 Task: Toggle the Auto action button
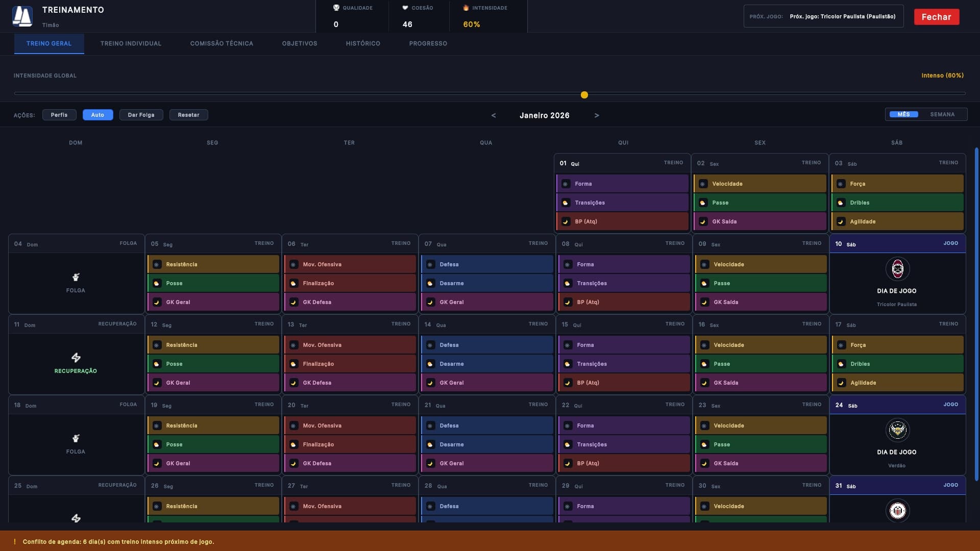97,115
